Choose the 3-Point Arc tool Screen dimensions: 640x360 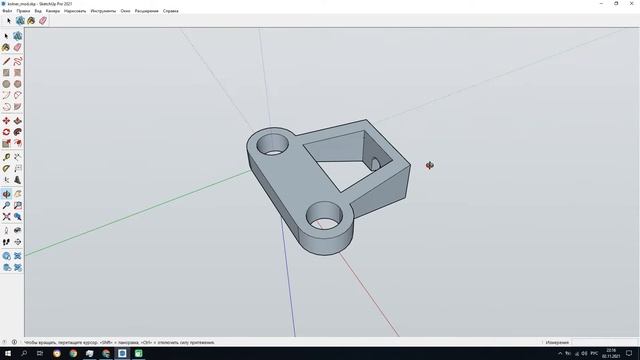6,107
